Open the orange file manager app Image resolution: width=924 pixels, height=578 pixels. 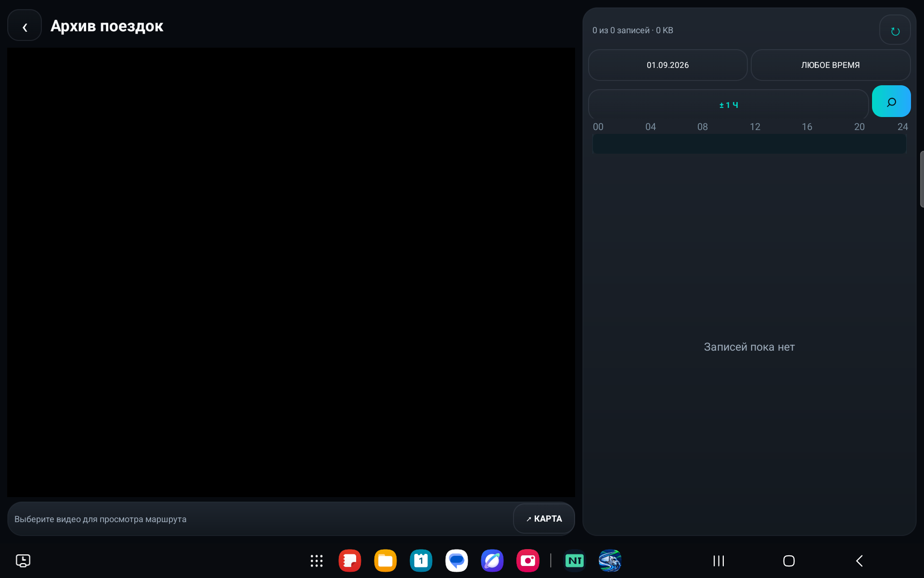pyautogui.click(x=385, y=561)
